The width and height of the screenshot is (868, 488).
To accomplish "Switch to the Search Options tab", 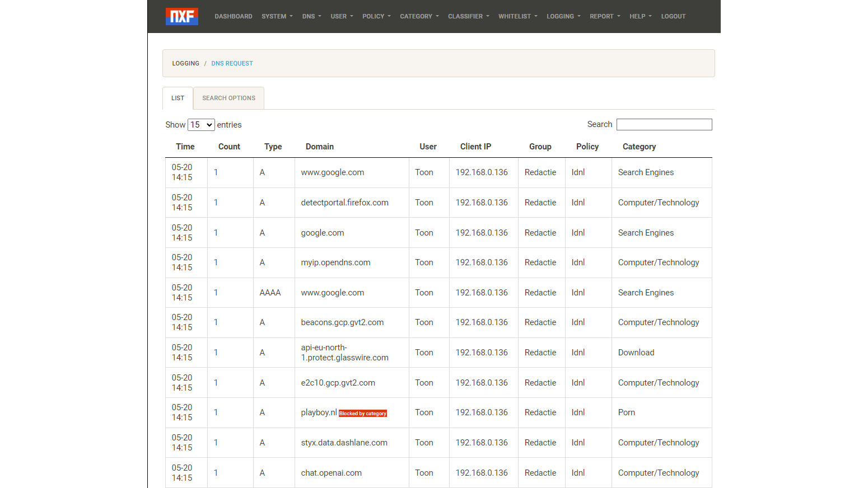I will coord(228,98).
